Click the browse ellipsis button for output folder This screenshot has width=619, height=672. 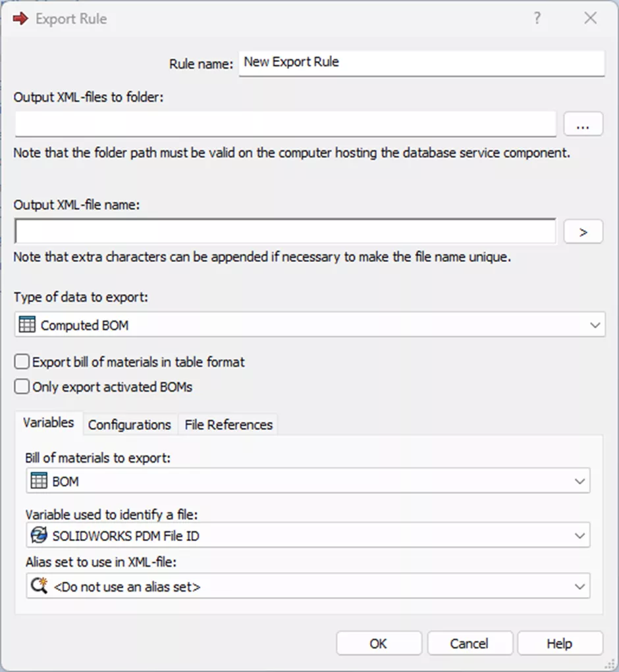583,124
